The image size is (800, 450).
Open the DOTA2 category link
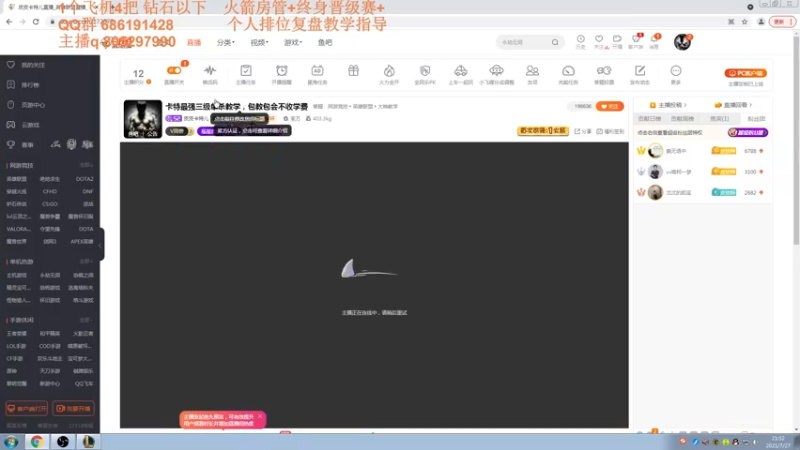pyautogui.click(x=84, y=179)
